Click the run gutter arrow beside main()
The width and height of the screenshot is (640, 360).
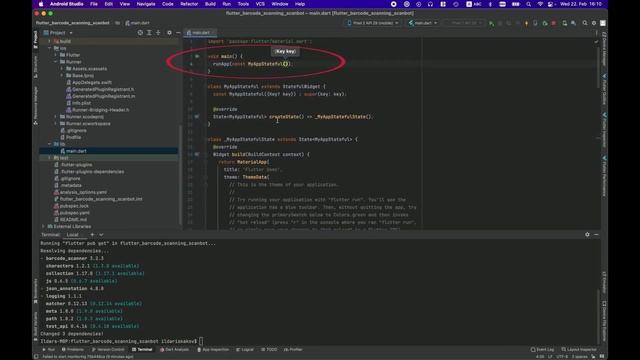[197, 56]
